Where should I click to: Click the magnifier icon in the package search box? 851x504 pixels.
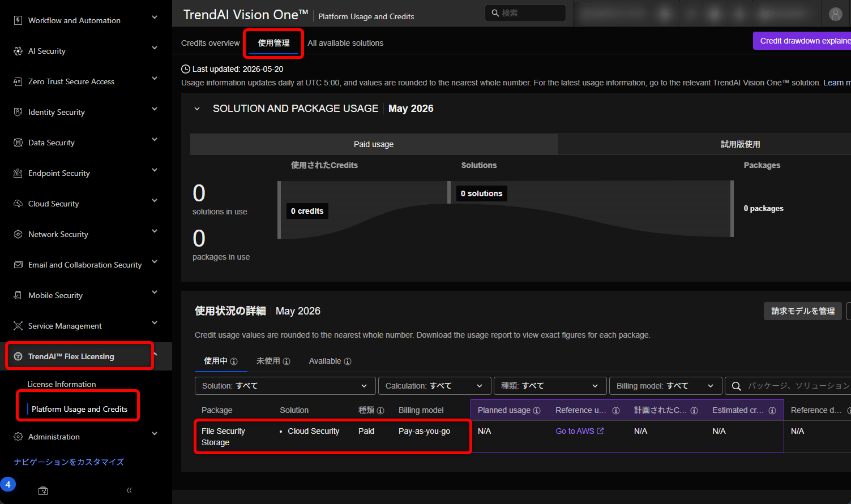coord(736,386)
